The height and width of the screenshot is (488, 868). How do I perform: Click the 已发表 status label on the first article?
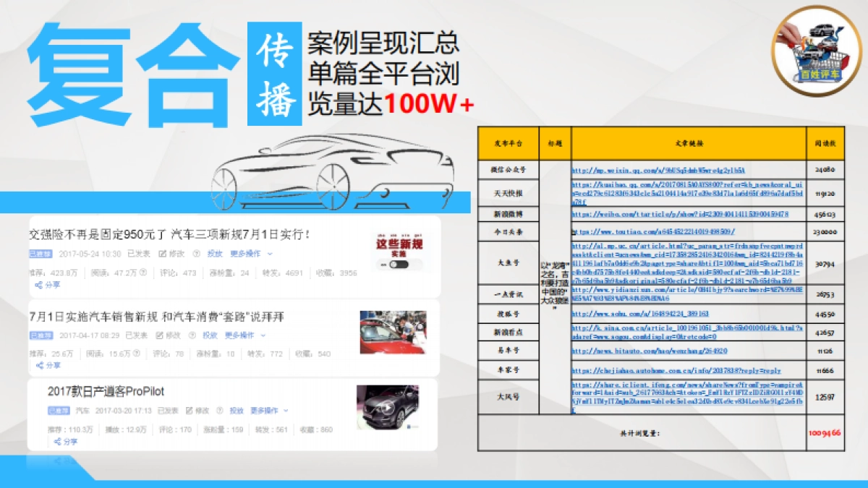pyautogui.click(x=139, y=254)
